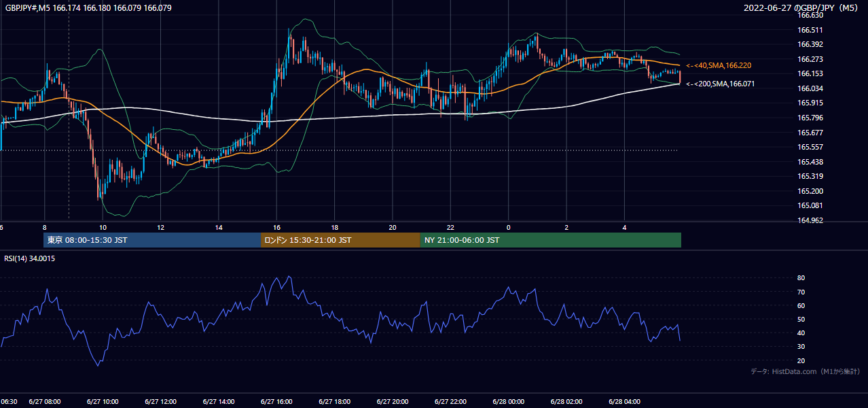
Task: Click the bottom time label 6/28 04:00
Action: pyautogui.click(x=625, y=401)
